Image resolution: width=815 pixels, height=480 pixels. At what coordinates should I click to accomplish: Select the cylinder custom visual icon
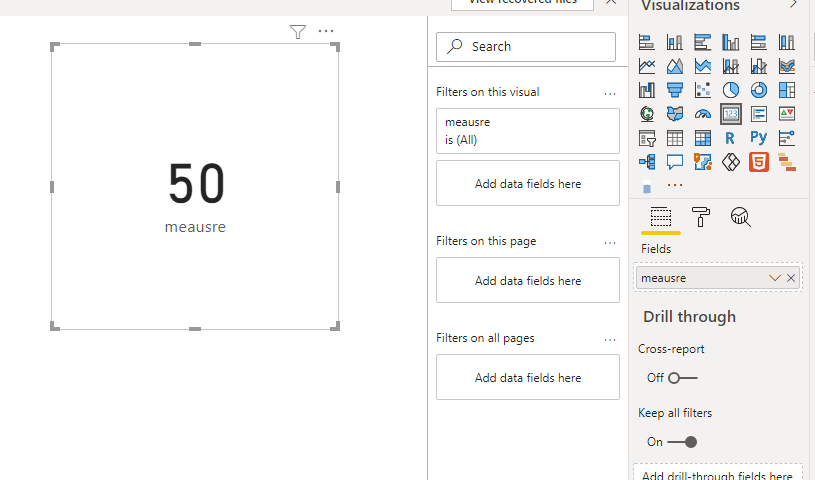pos(647,187)
